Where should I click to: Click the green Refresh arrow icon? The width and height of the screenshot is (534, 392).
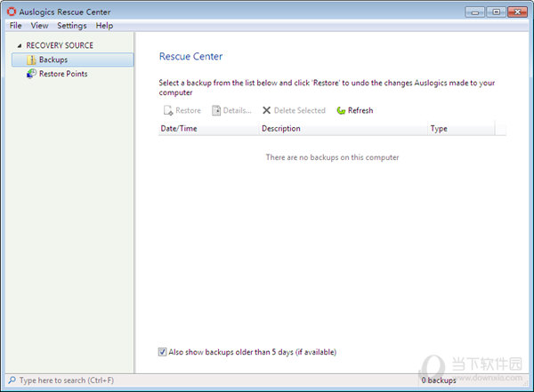[341, 110]
